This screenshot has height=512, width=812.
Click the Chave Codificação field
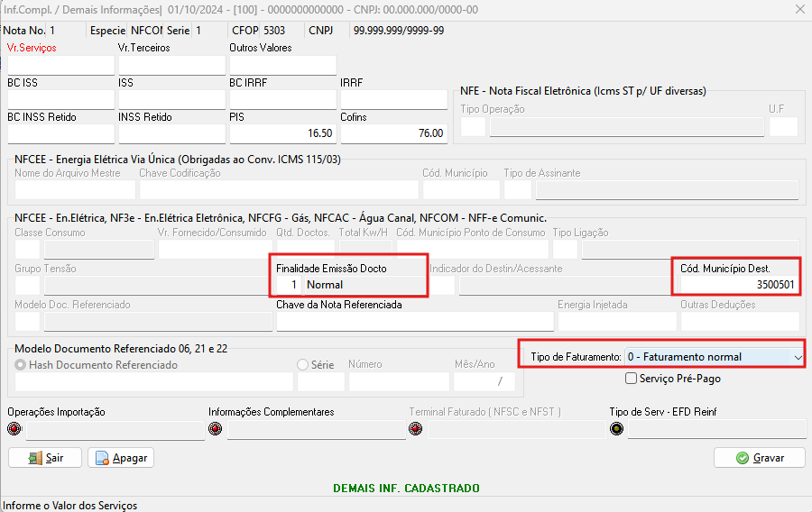pos(279,190)
